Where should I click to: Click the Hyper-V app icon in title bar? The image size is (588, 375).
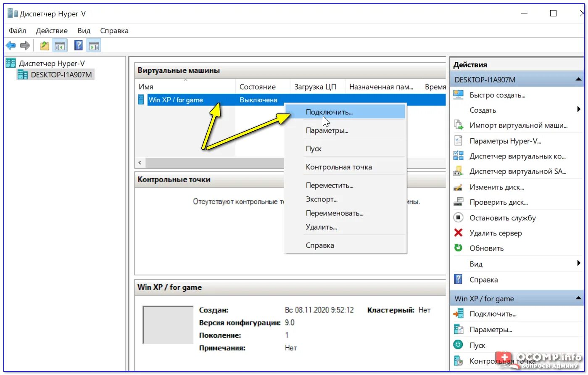click(x=13, y=13)
